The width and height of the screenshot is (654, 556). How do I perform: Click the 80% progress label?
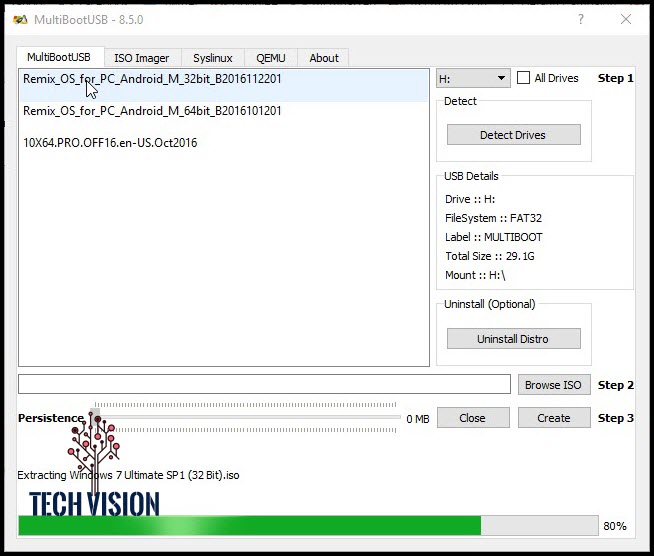[x=615, y=526]
